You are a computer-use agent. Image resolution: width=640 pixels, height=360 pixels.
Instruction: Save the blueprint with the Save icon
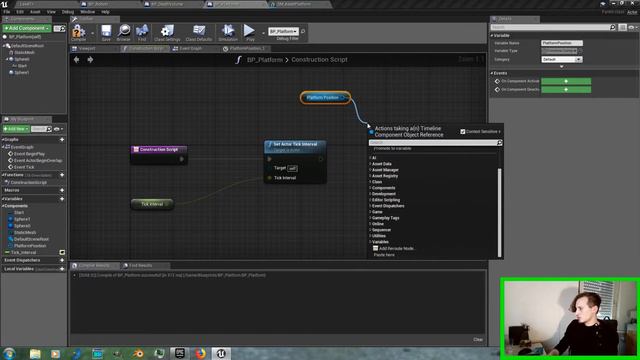tap(106, 32)
